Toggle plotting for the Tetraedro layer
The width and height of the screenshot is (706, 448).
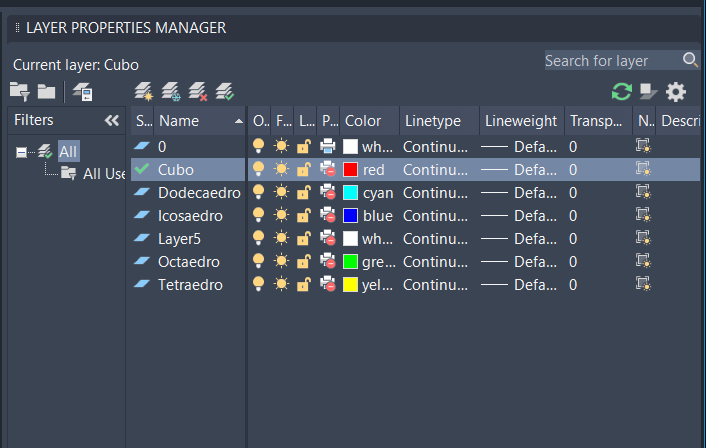(328, 284)
